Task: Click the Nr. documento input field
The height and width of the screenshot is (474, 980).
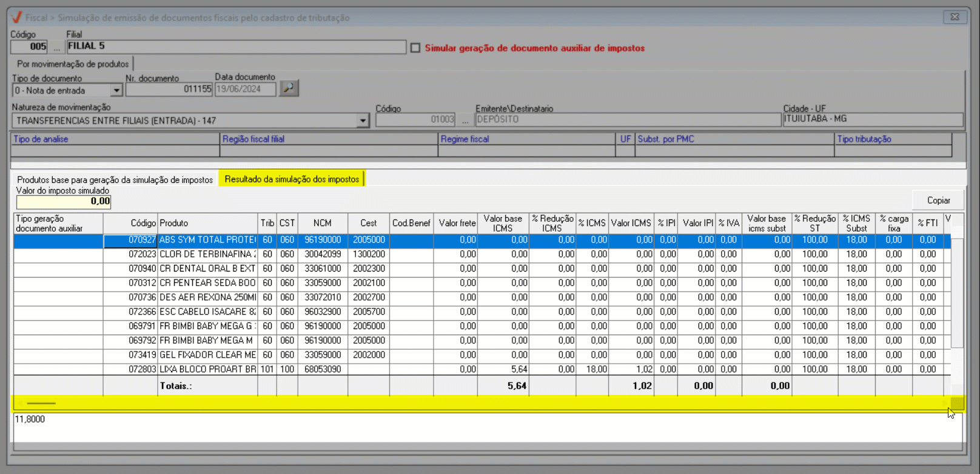Action: click(169, 89)
